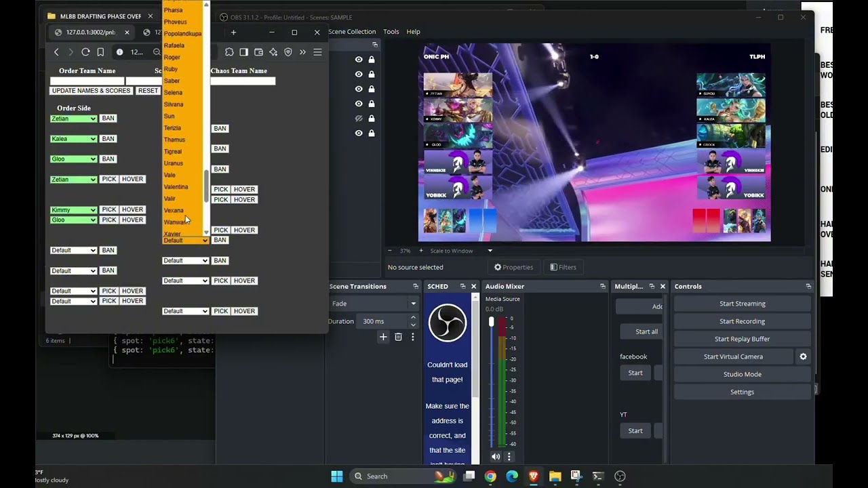The width and height of the screenshot is (868, 488).
Task: Zoom out the OBS preview
Action: point(389,251)
